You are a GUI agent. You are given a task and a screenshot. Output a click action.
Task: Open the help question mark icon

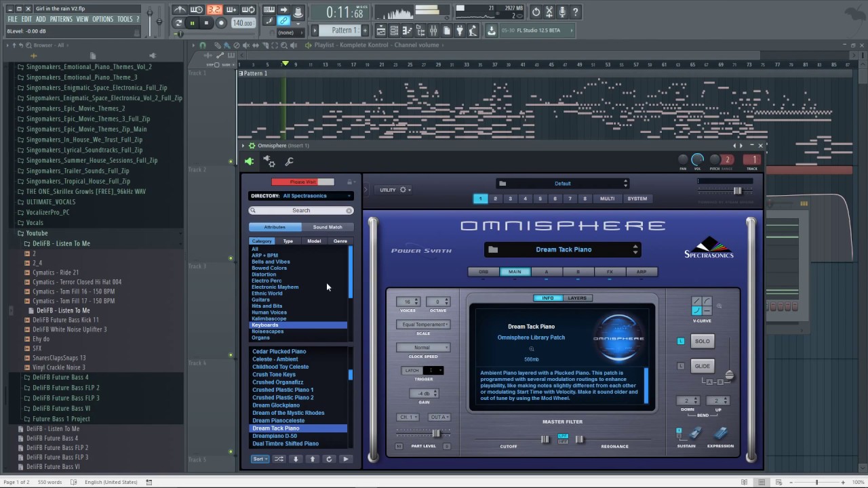click(576, 12)
